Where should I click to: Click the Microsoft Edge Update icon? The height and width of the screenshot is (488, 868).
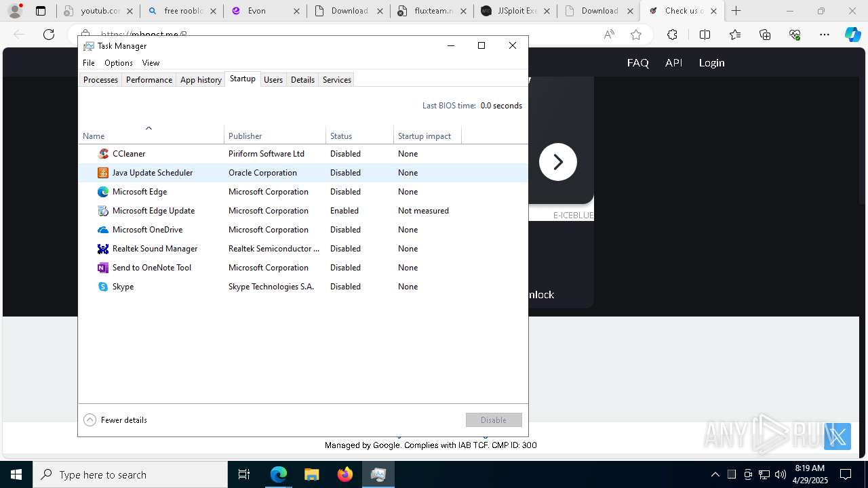coord(103,211)
